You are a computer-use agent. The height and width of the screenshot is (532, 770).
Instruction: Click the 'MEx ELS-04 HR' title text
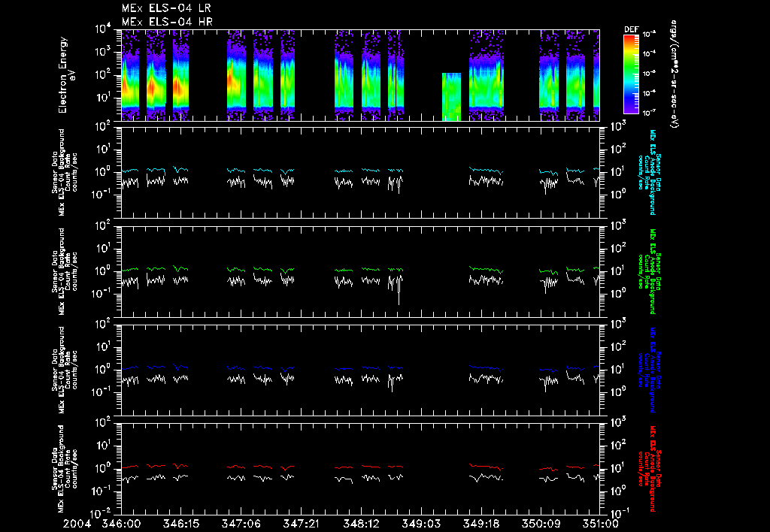[167, 22]
